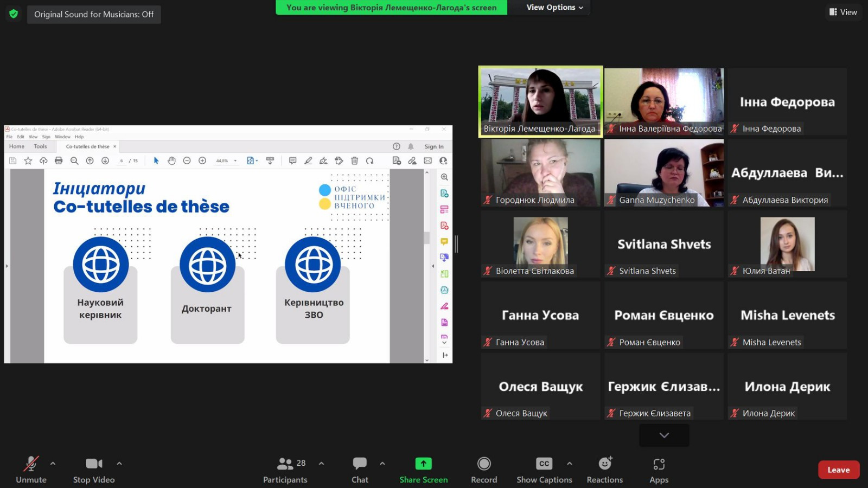
Task: Open the File menu in Acrobat
Action: coord(9,137)
